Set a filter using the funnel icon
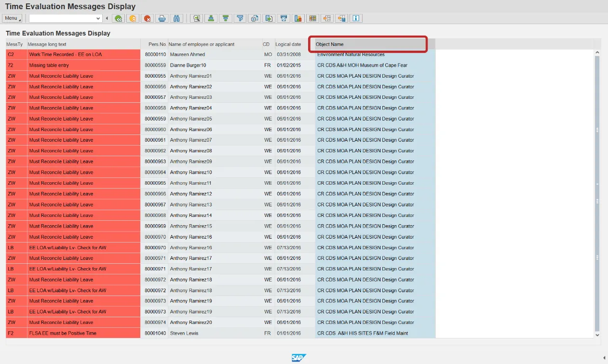 click(240, 18)
